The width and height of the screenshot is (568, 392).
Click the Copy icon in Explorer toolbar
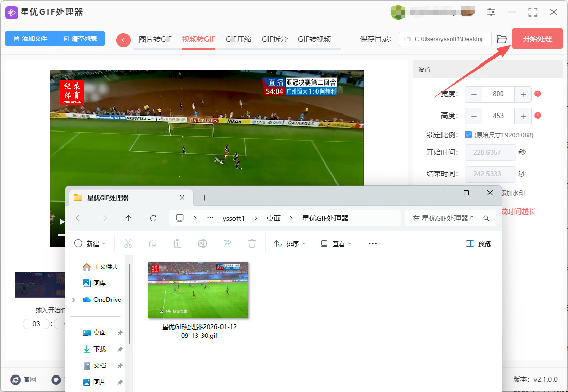click(x=153, y=243)
